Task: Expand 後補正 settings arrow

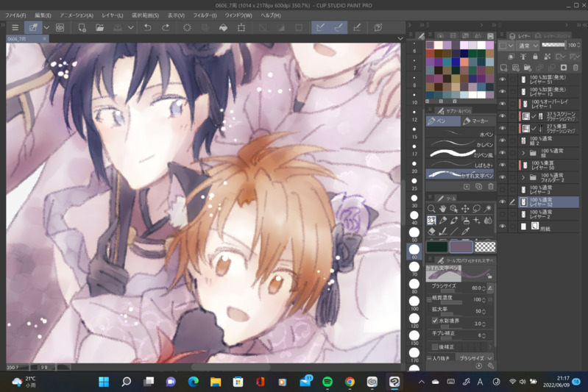Action: (489, 347)
